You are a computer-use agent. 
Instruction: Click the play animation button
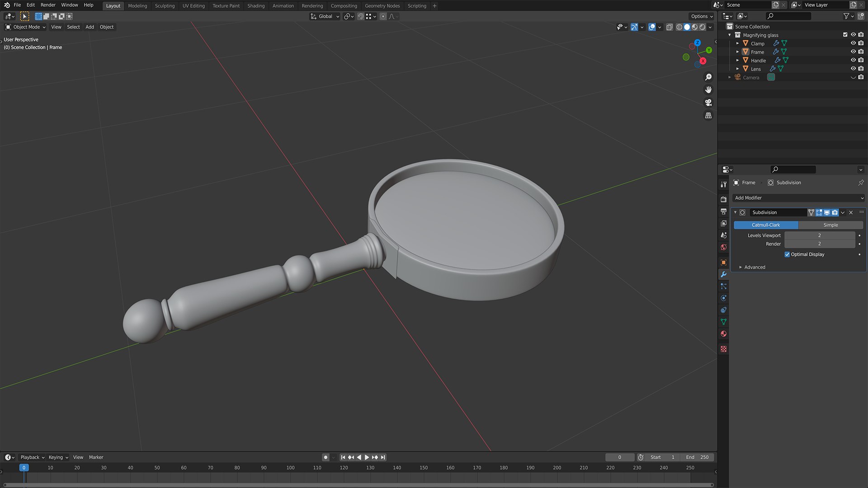[x=367, y=457]
